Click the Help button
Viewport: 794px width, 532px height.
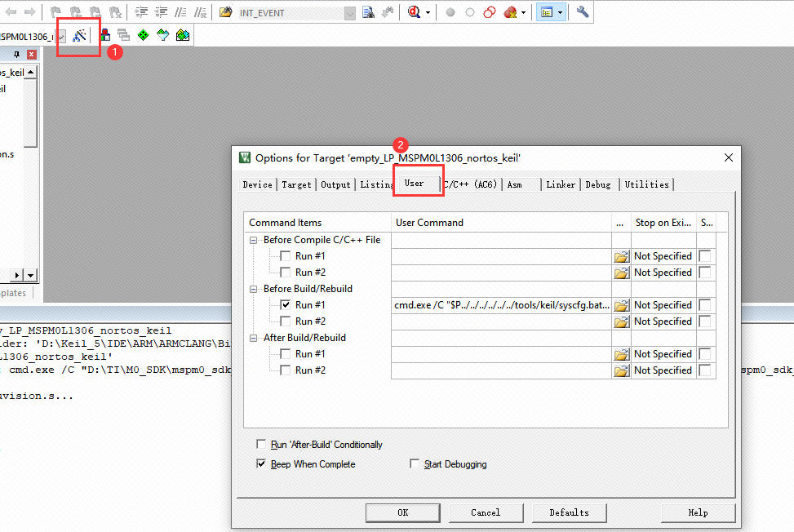(x=699, y=512)
